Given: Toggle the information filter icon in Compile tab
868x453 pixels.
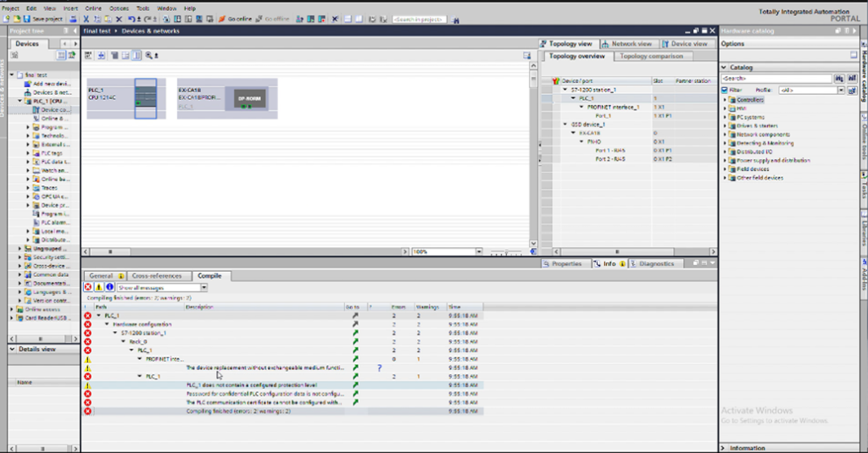Looking at the screenshot, I should click(x=109, y=287).
